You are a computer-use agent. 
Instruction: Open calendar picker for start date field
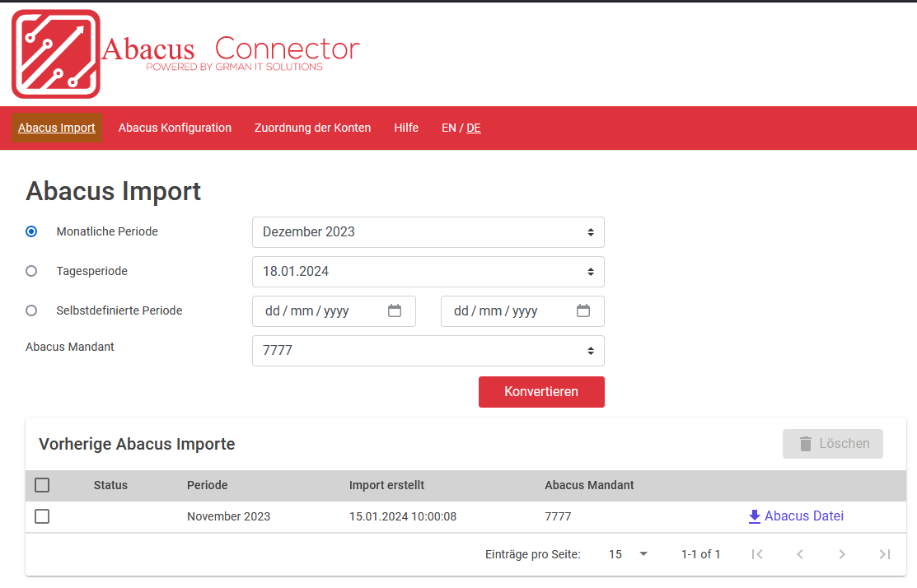tap(395, 311)
